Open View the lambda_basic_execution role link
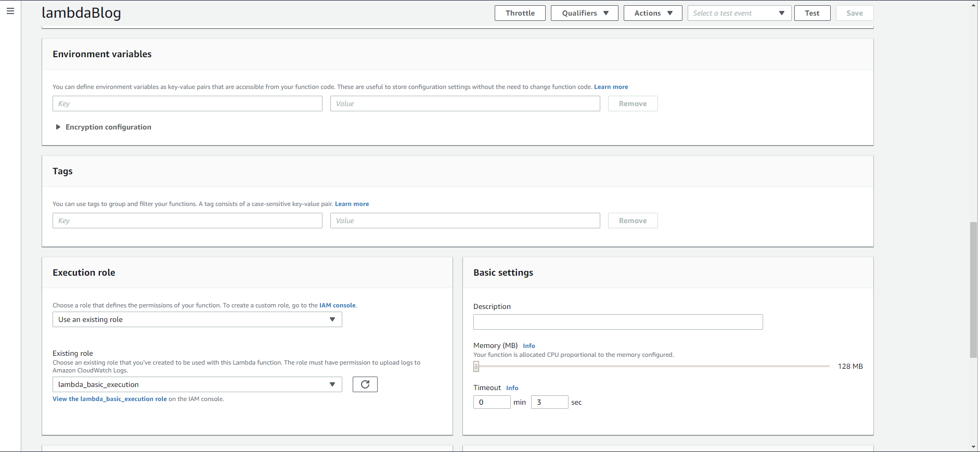The width and height of the screenshot is (980, 452). (110, 399)
